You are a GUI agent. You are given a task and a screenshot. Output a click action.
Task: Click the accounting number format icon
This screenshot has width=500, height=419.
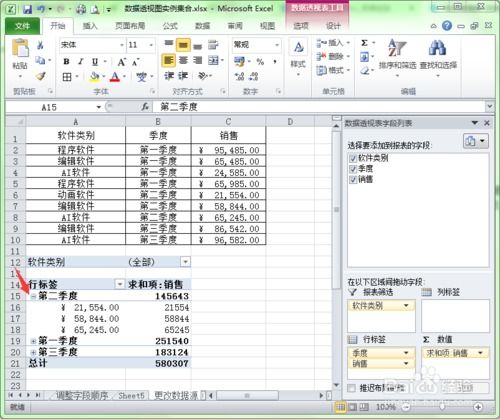coord(239,62)
